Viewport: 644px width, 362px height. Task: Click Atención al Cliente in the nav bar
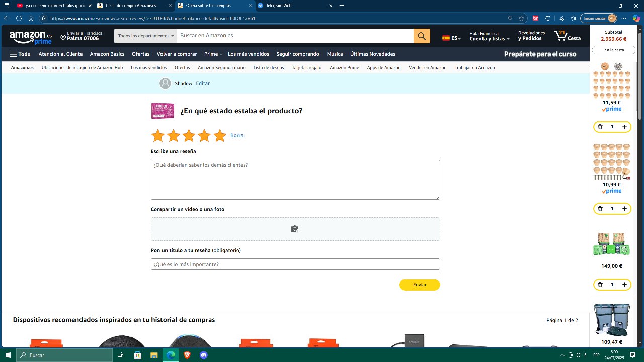click(60, 54)
